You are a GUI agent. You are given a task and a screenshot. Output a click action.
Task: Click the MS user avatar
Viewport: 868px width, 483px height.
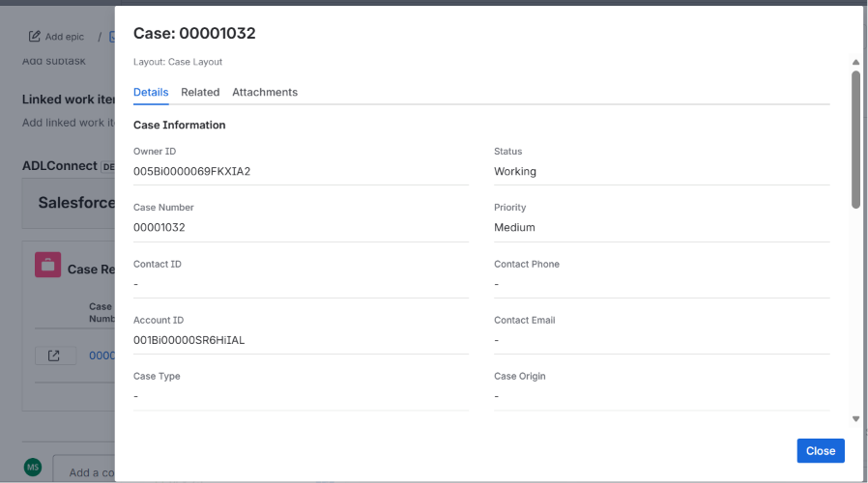[x=33, y=467]
